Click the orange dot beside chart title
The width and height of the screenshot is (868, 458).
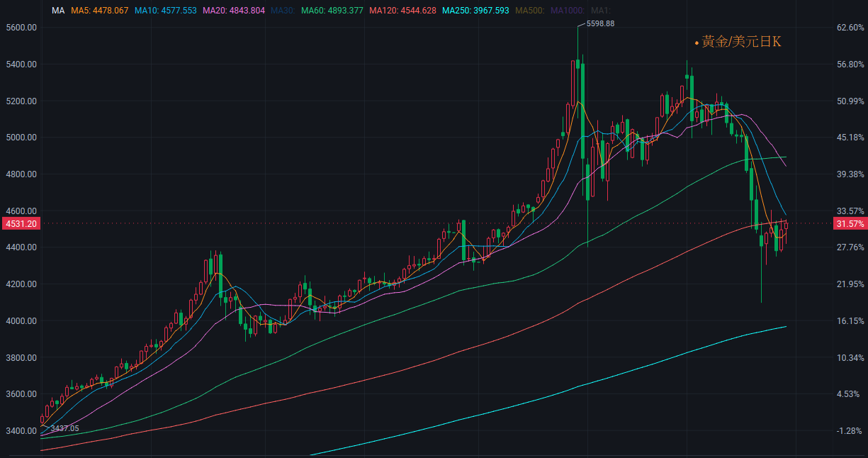coord(697,43)
